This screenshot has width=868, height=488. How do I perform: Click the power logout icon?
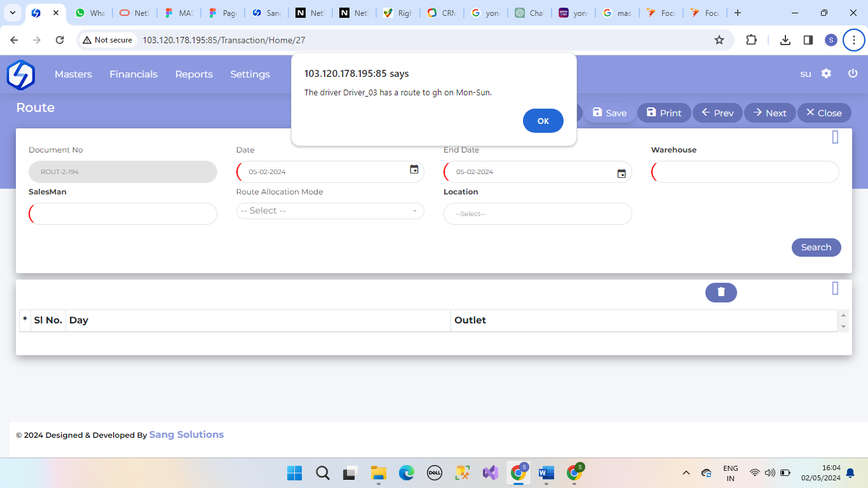(853, 74)
